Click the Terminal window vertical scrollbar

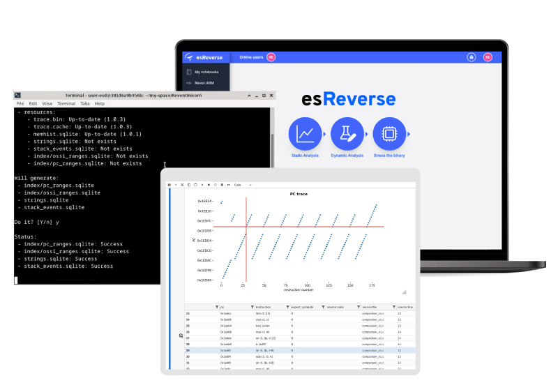pos(273,150)
